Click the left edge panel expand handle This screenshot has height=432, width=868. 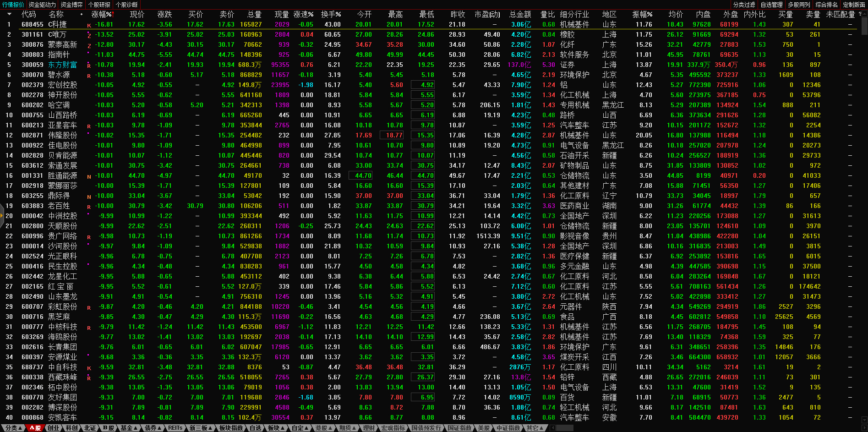click(2, 216)
